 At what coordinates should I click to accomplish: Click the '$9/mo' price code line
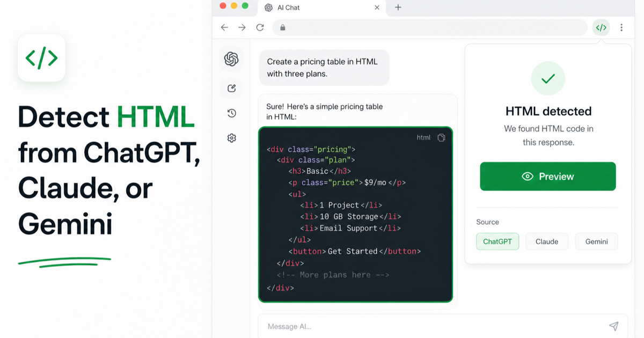click(x=347, y=182)
